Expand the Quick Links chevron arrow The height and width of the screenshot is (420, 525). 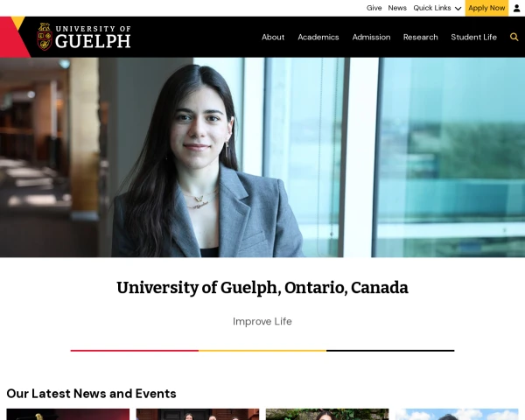[x=458, y=9]
